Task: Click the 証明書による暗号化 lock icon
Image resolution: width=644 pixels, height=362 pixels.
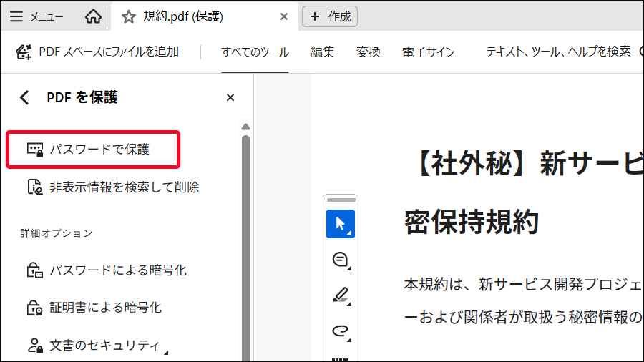Action: click(35, 308)
